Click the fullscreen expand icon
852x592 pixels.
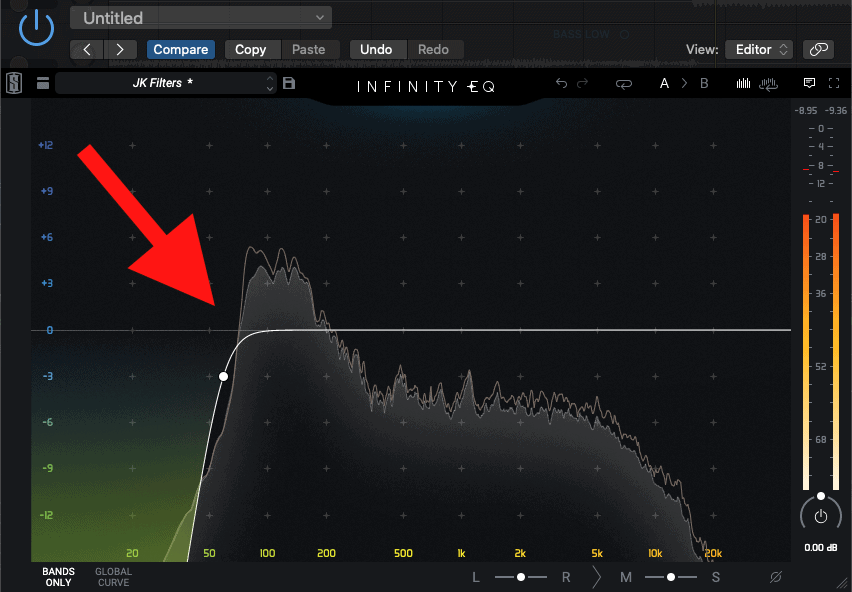[834, 83]
